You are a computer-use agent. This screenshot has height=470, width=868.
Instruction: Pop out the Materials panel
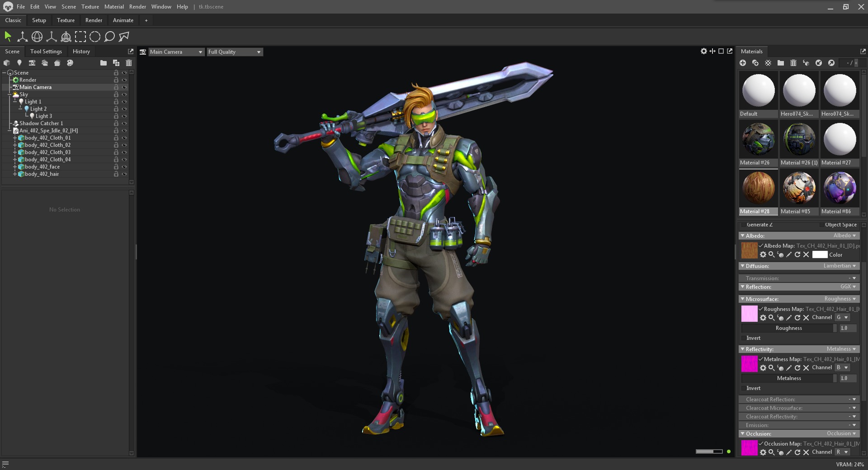click(x=863, y=52)
